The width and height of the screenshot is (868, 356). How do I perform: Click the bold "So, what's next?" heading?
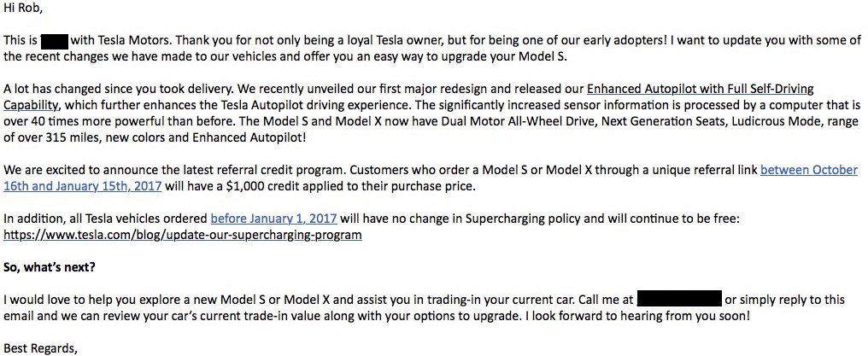tap(50, 267)
